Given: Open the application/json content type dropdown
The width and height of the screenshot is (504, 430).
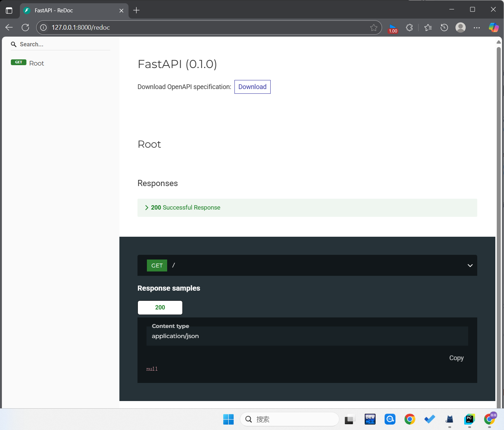Looking at the screenshot, I should pyautogui.click(x=307, y=336).
